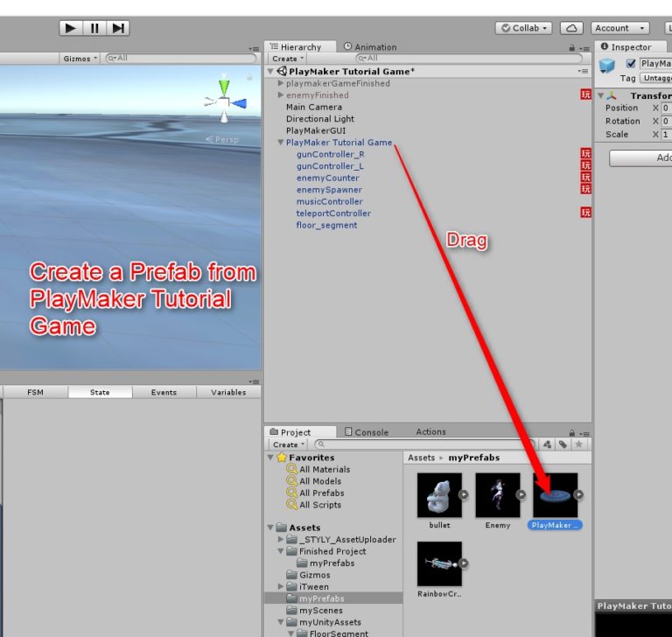Screen dimensions: 672x637
Task: Click PlayMaker icon beside teleportController
Action: point(585,213)
